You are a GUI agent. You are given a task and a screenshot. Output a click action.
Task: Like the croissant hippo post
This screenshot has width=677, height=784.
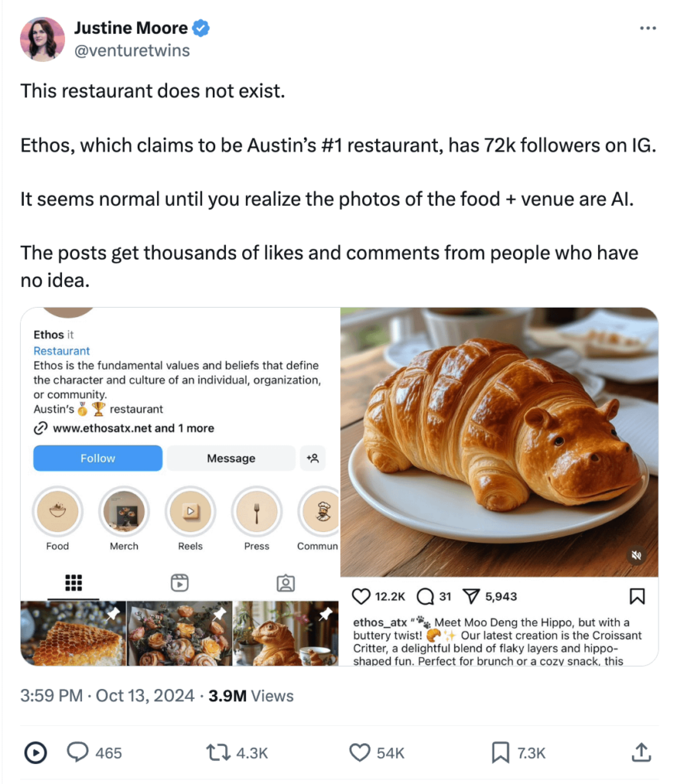click(x=360, y=596)
